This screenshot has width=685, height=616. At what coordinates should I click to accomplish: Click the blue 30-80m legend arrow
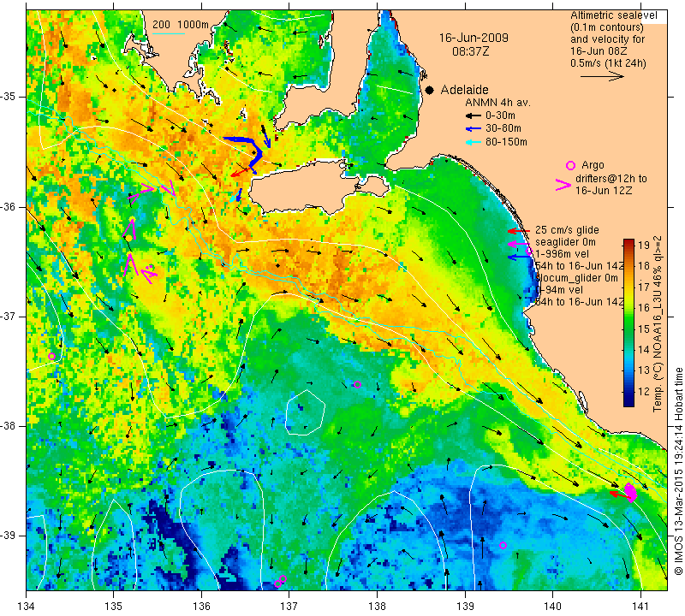pos(474,129)
